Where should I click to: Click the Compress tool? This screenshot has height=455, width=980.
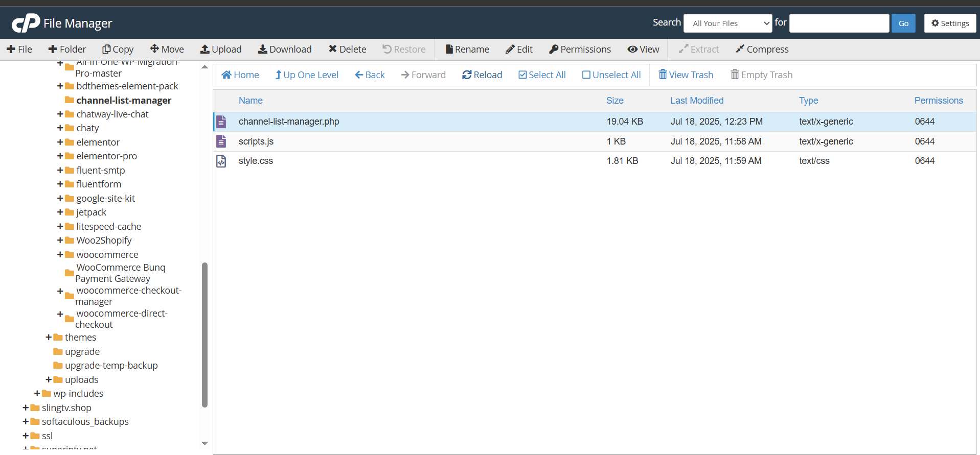pos(762,50)
